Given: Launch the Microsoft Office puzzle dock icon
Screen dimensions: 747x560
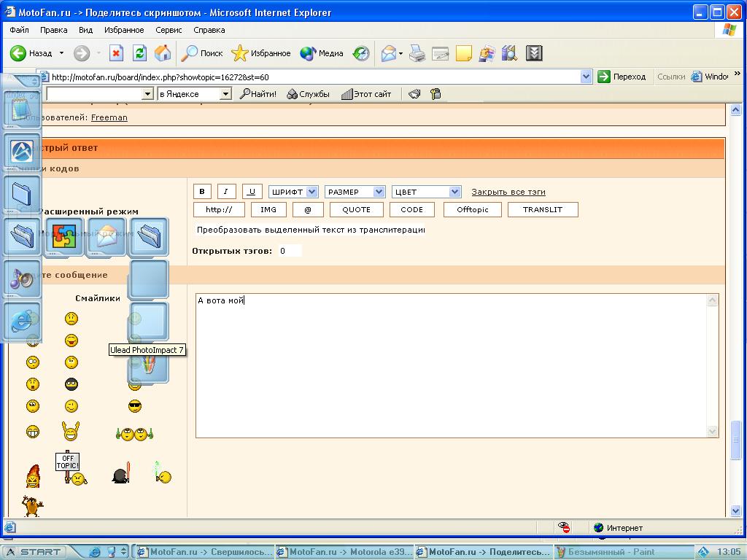Looking at the screenshot, I should click(64, 236).
